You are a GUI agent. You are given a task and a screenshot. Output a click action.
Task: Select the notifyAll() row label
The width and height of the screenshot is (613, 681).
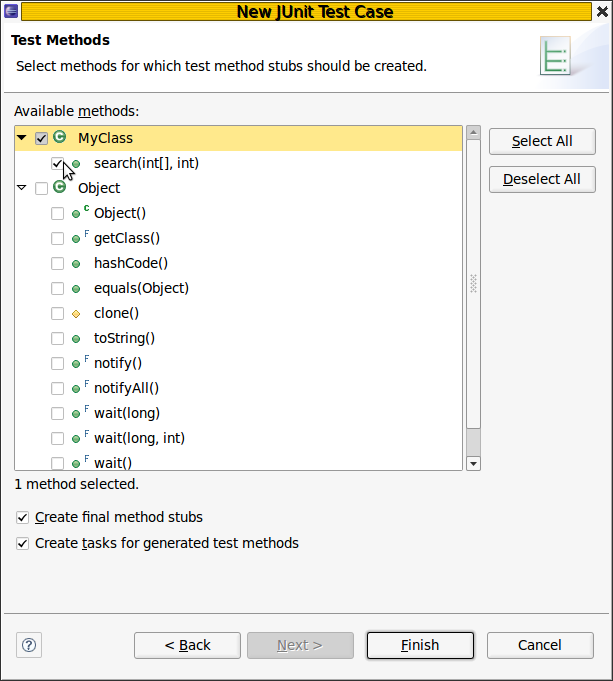click(x=126, y=388)
